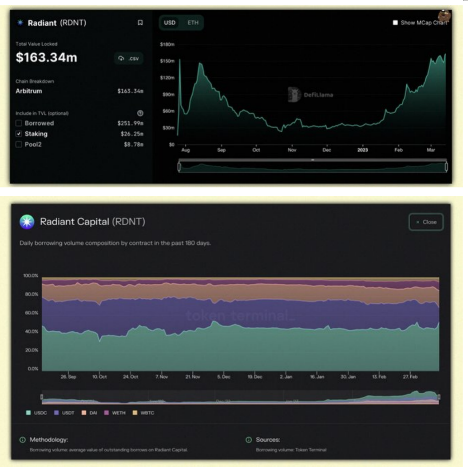Screen dimensions: 468x476
Task: Close the Radiant Capital borrowing panel
Action: [426, 222]
